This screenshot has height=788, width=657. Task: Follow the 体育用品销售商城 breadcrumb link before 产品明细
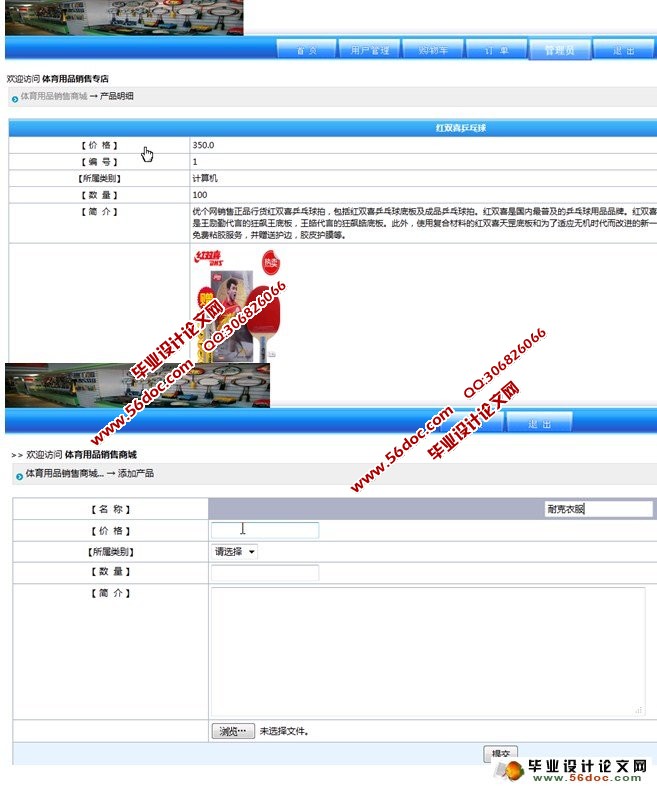(54, 96)
